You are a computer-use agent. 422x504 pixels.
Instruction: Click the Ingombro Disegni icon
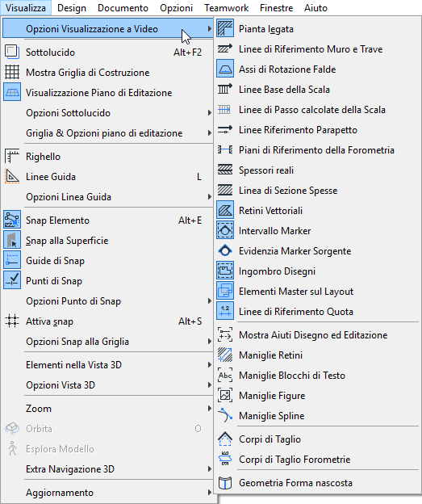[225, 271]
